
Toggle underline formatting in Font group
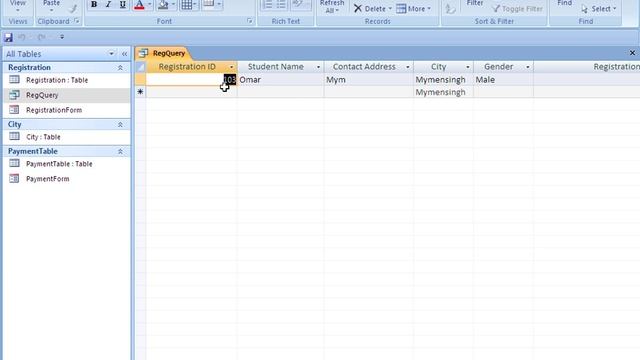(122, 4)
